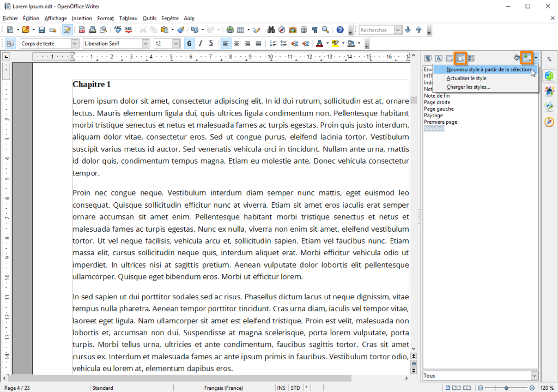Select Paragraph styles icon in styles panel
Screen dimensions: 558x392
428,58
